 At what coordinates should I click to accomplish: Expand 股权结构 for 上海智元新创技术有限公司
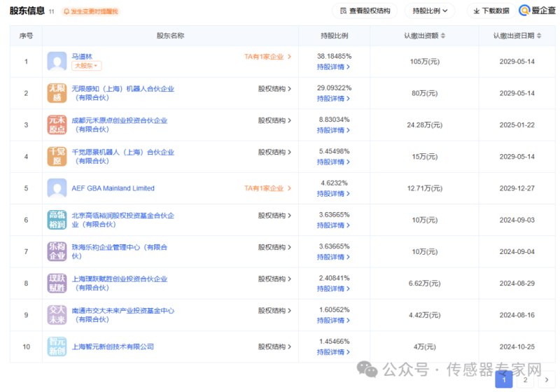274,346
